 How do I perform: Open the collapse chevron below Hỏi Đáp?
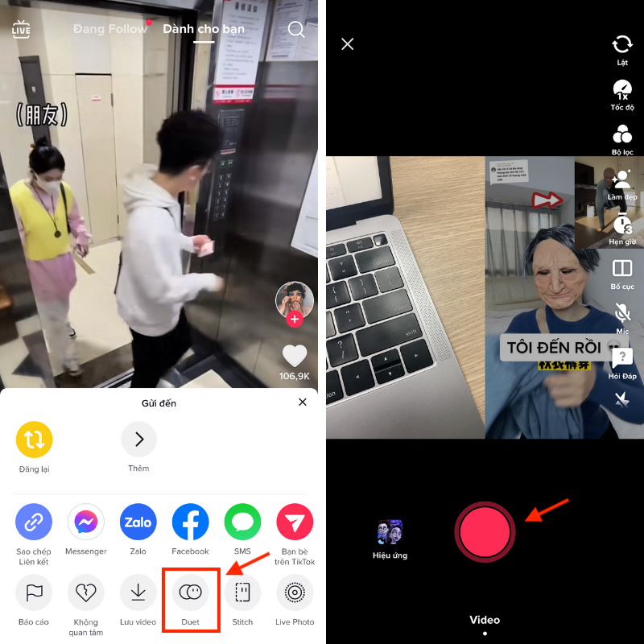point(622,400)
